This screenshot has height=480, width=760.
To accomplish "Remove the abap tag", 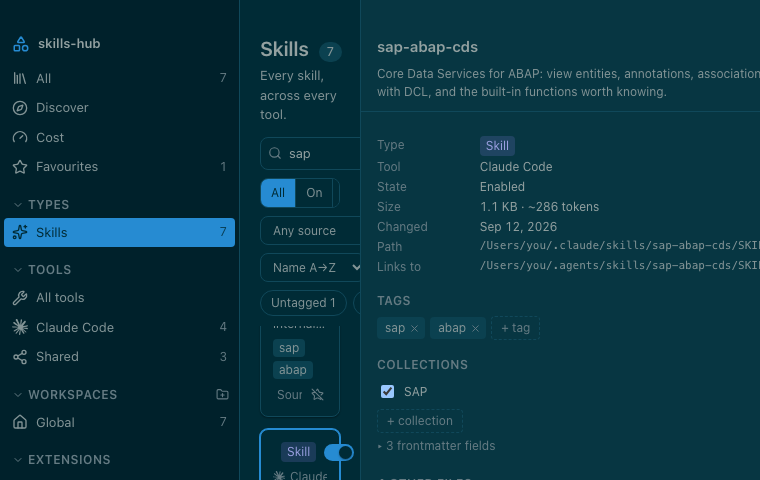I will [475, 328].
